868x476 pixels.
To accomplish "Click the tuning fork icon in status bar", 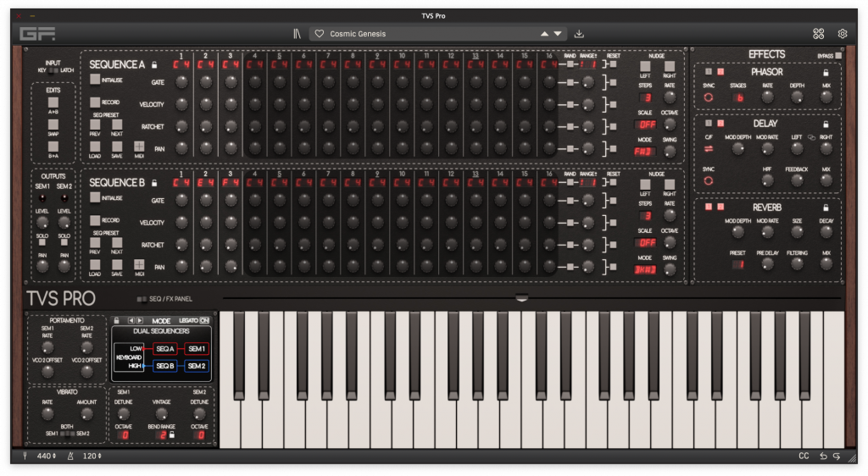I will 25,457.
